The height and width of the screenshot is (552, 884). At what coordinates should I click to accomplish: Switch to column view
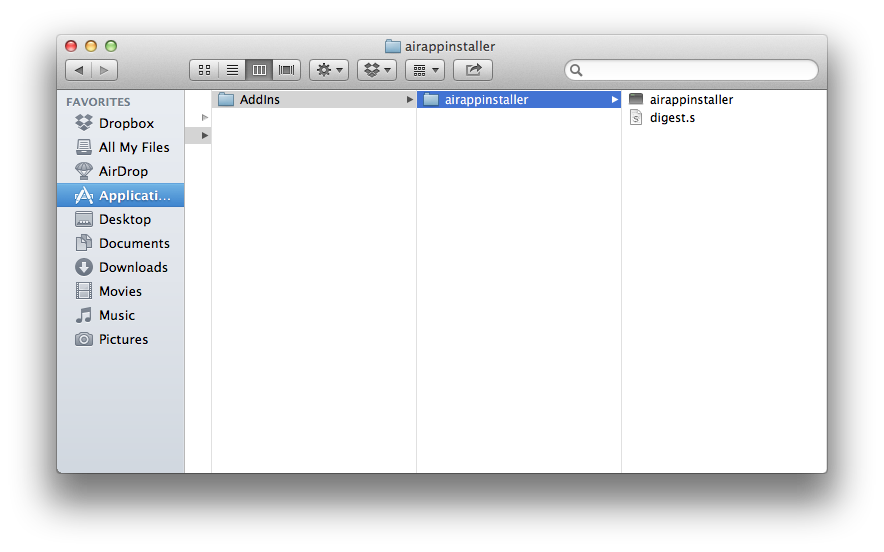259,70
